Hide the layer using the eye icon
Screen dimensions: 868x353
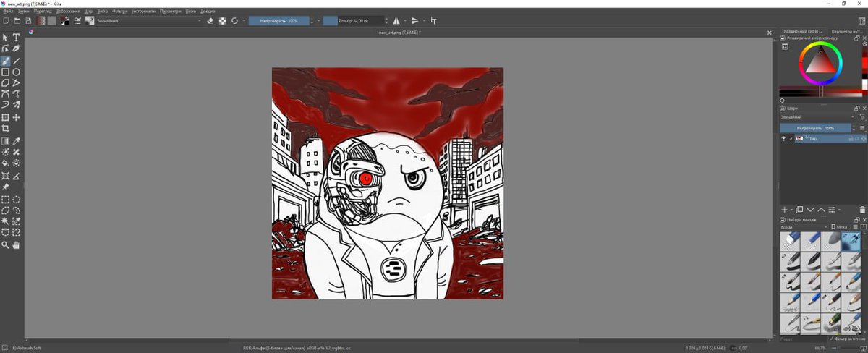[783, 138]
